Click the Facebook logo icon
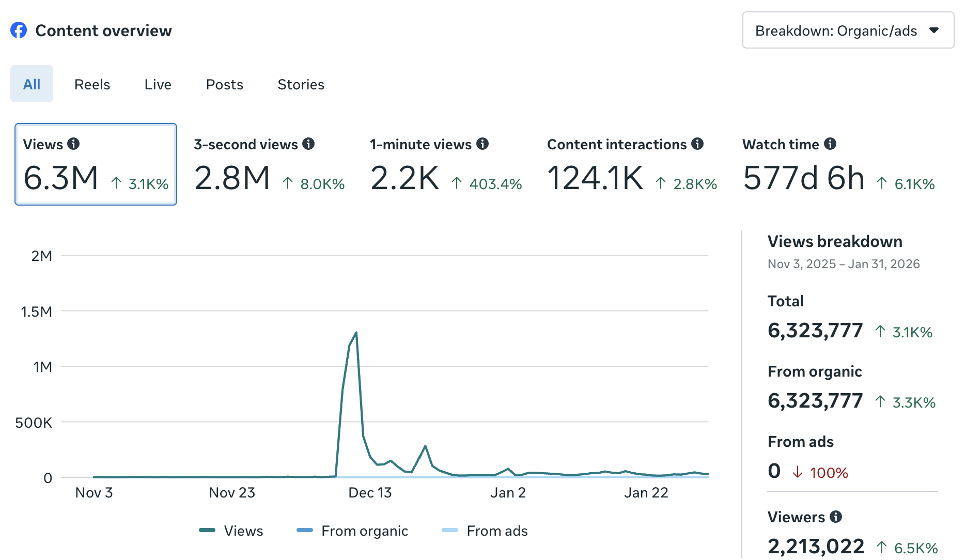966x560 pixels. click(19, 30)
